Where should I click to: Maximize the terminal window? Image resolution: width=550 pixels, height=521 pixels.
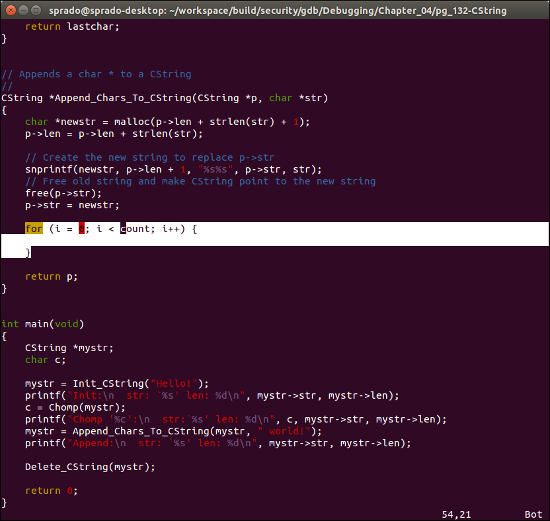click(x=36, y=10)
